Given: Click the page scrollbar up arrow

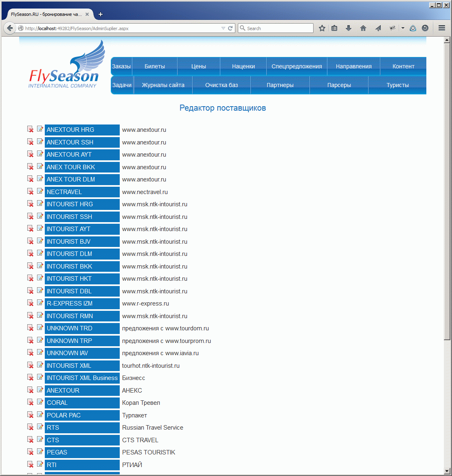Looking at the screenshot, I should [447, 40].
